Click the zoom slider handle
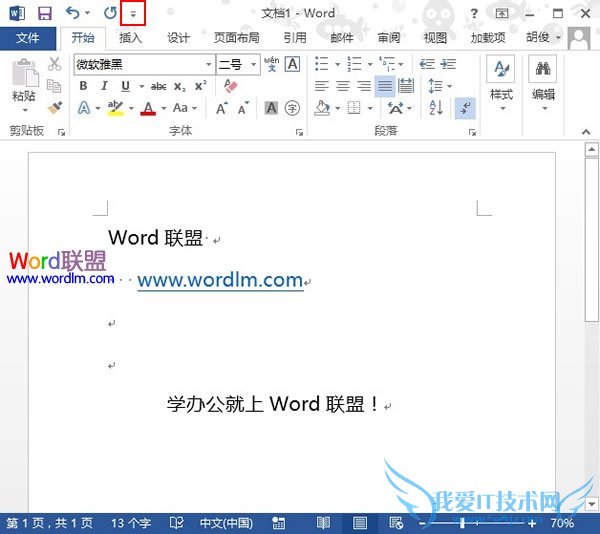 [463, 523]
